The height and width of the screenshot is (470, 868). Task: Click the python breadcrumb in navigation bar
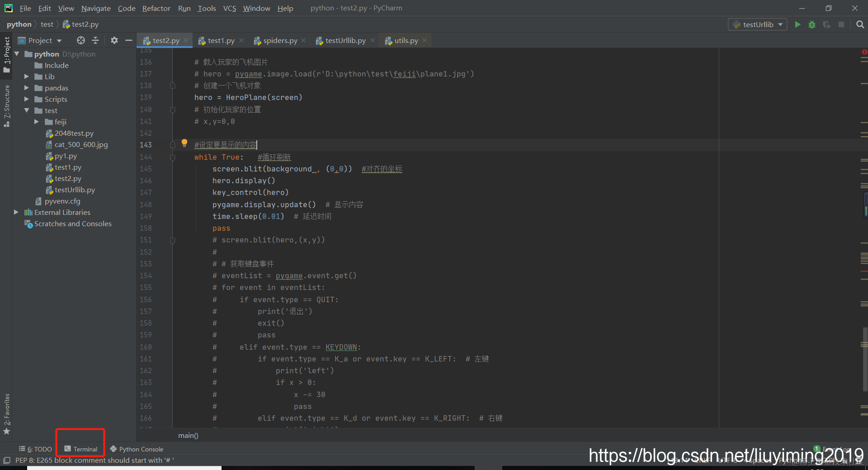pyautogui.click(x=19, y=24)
